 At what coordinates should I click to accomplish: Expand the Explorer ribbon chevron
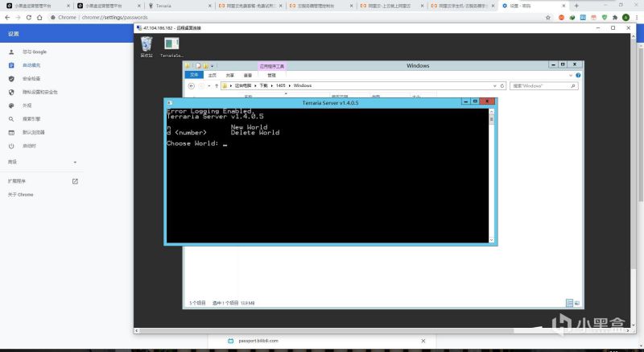click(571, 76)
